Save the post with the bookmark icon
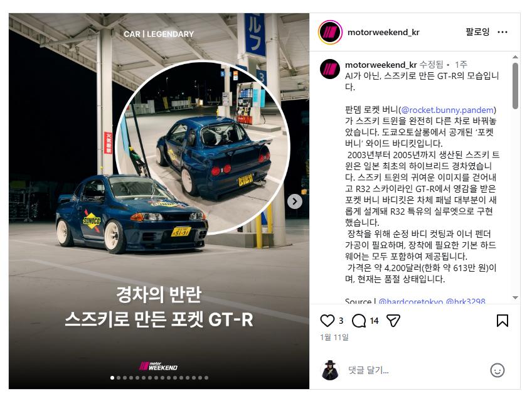Screen dimensions: 532x401 (502, 321)
